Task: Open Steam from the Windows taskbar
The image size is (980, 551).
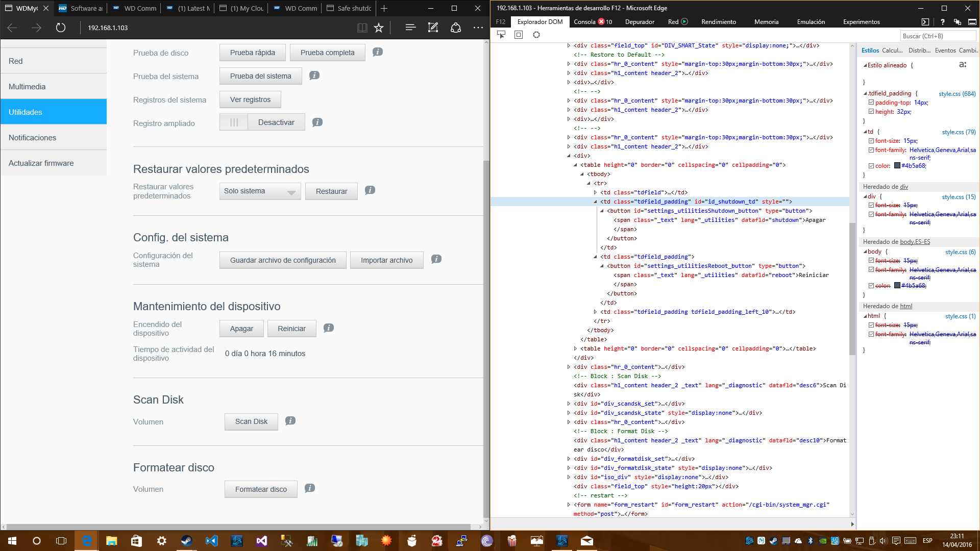Action: tap(186, 541)
